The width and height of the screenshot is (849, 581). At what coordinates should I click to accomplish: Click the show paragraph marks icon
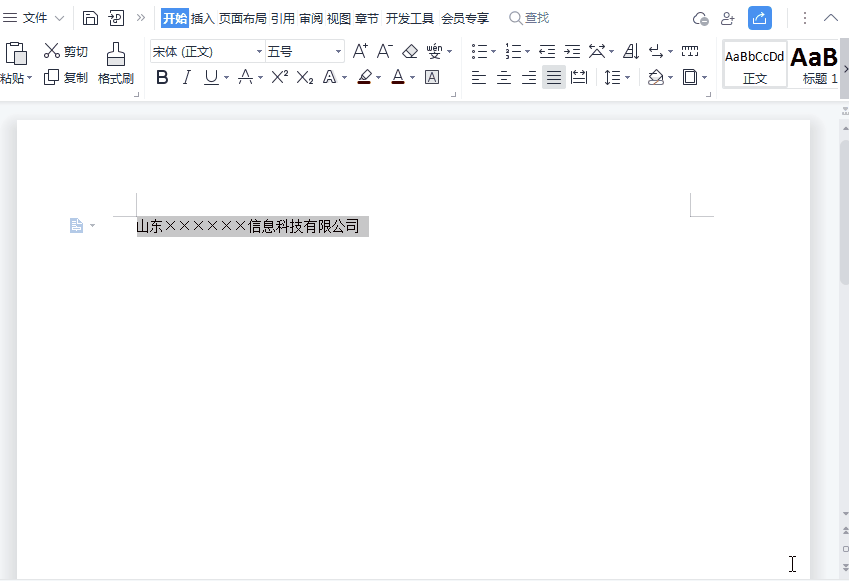tap(656, 51)
